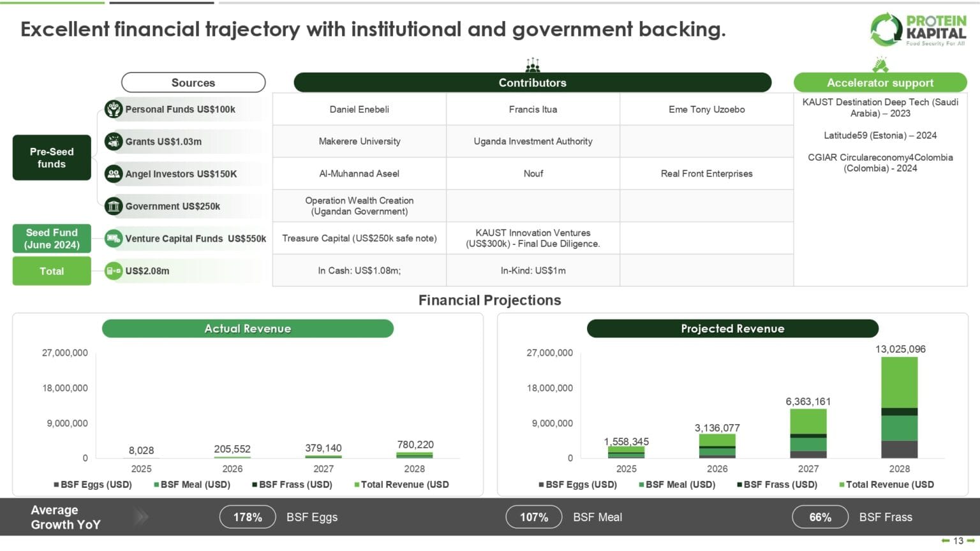
Task: Click the Grants icon beside US$1.03m
Action: click(114, 142)
